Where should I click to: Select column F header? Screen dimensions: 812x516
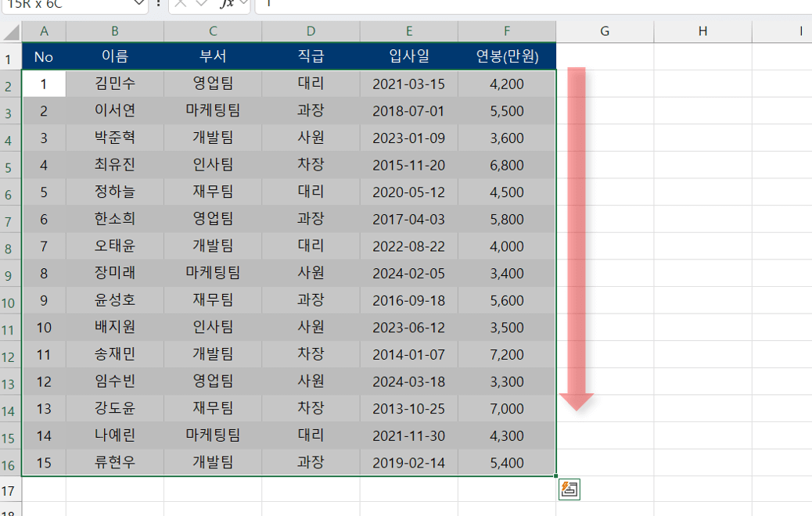tap(507, 31)
